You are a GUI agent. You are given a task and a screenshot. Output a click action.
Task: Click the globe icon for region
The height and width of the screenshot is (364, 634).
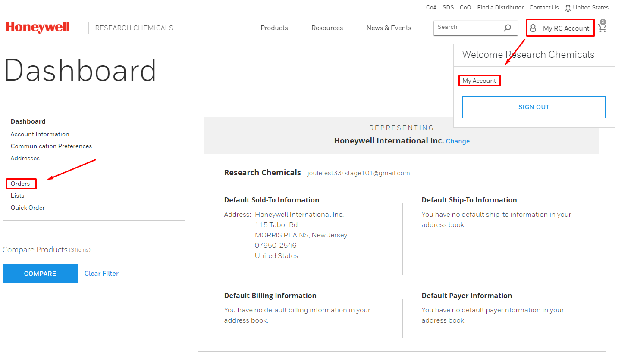(568, 8)
